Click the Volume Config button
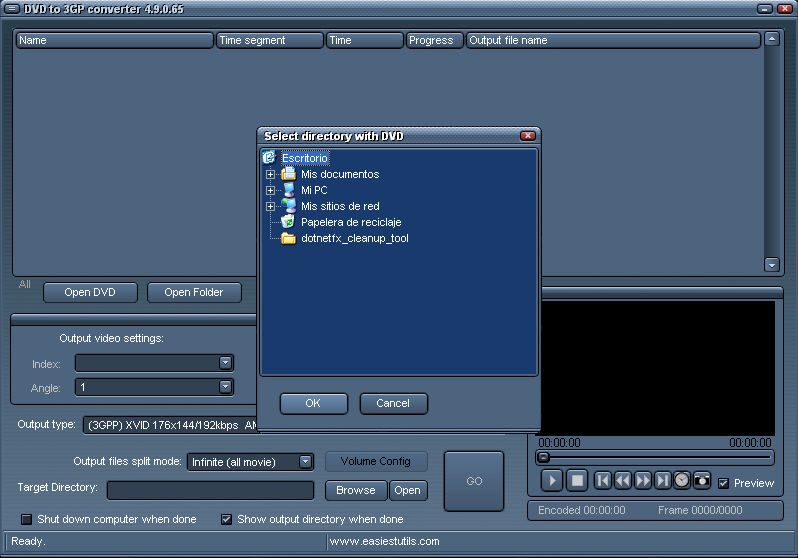Image resolution: width=798 pixels, height=558 pixels. (x=376, y=461)
